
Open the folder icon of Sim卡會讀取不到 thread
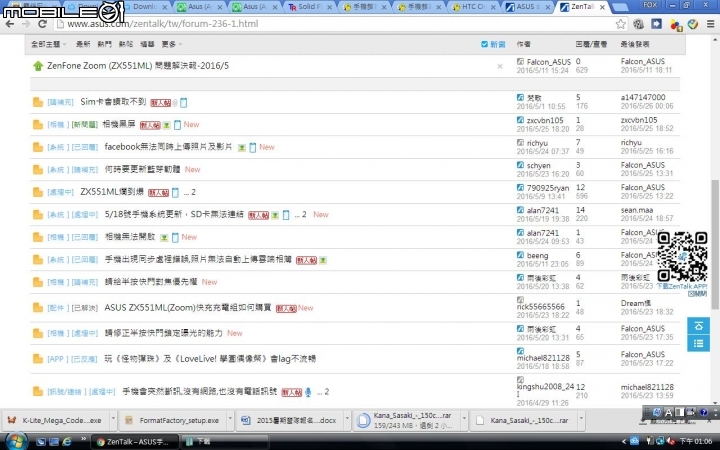click(38, 102)
